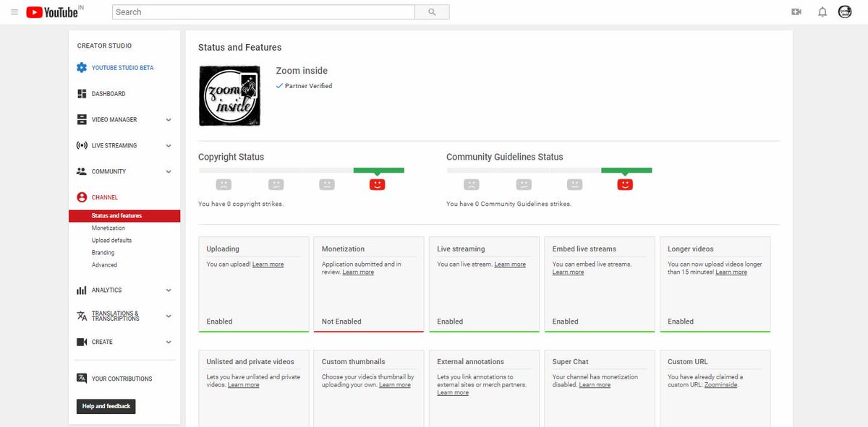The image size is (868, 427).
Task: Open Monetization settings page
Action: tap(109, 228)
